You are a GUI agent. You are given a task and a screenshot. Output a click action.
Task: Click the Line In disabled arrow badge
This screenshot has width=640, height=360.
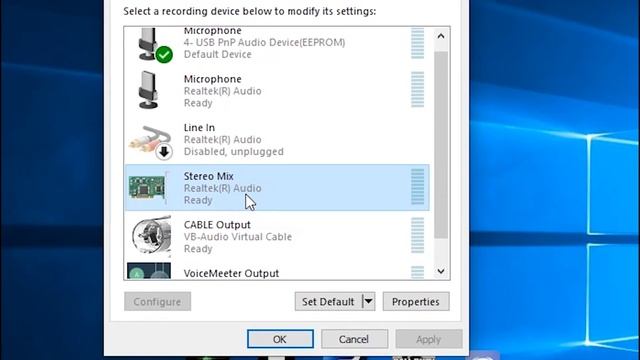pyautogui.click(x=164, y=152)
